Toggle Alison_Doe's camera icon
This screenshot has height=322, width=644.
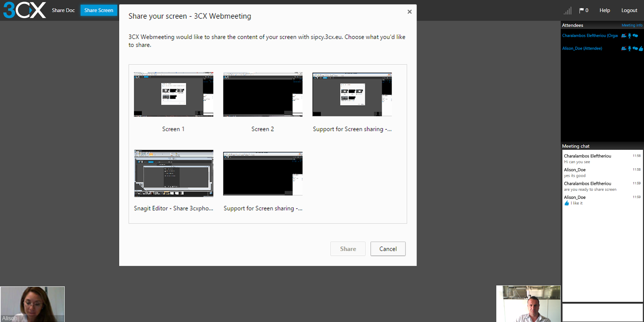(624, 49)
